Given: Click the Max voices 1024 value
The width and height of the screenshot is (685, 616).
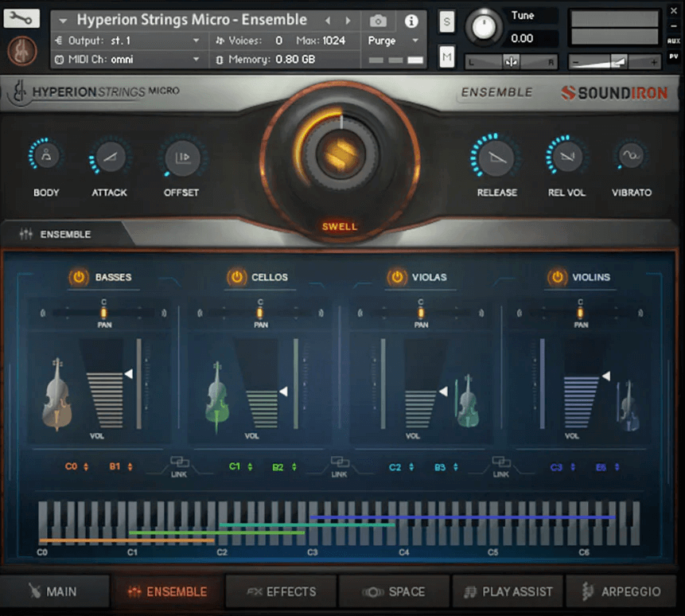Looking at the screenshot, I should click(x=334, y=41).
